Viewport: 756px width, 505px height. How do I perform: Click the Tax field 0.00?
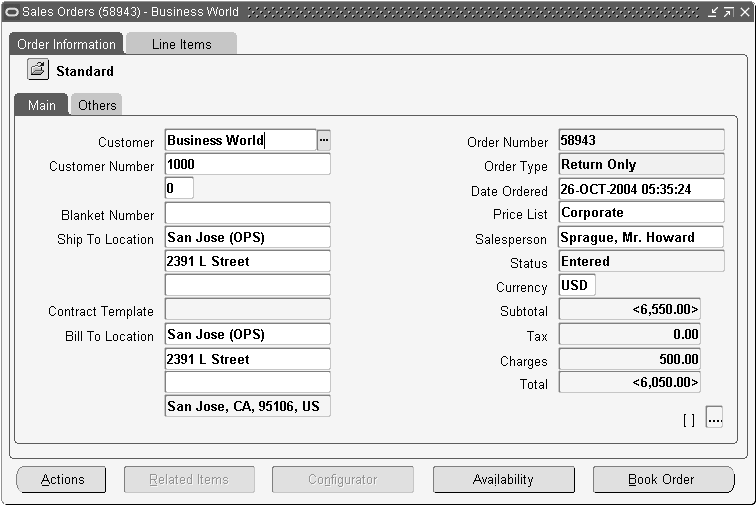[630, 334]
